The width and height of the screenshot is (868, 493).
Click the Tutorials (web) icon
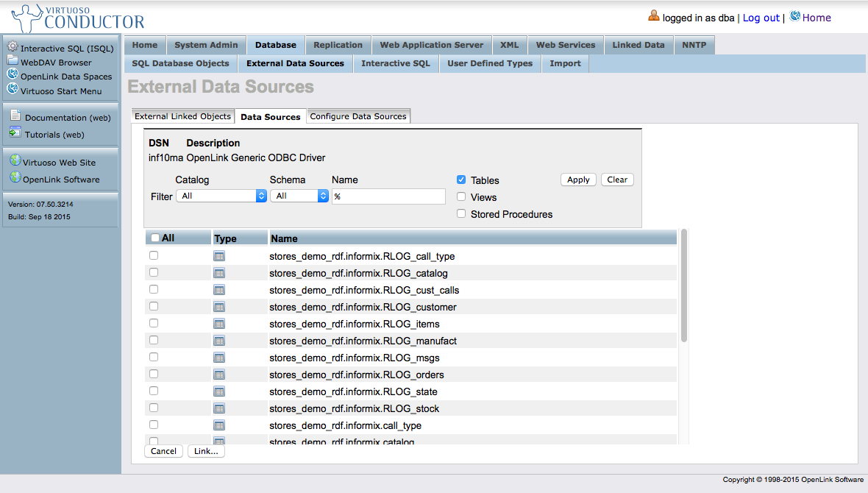(15, 133)
